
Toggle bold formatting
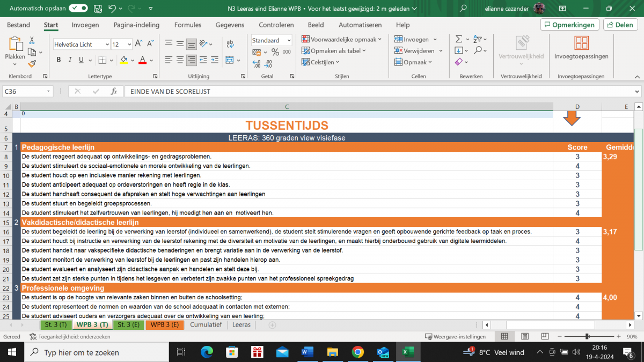(x=59, y=60)
